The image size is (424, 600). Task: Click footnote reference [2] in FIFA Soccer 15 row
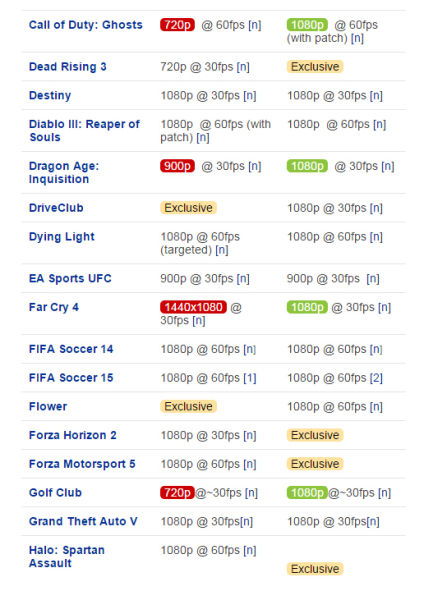376,378
